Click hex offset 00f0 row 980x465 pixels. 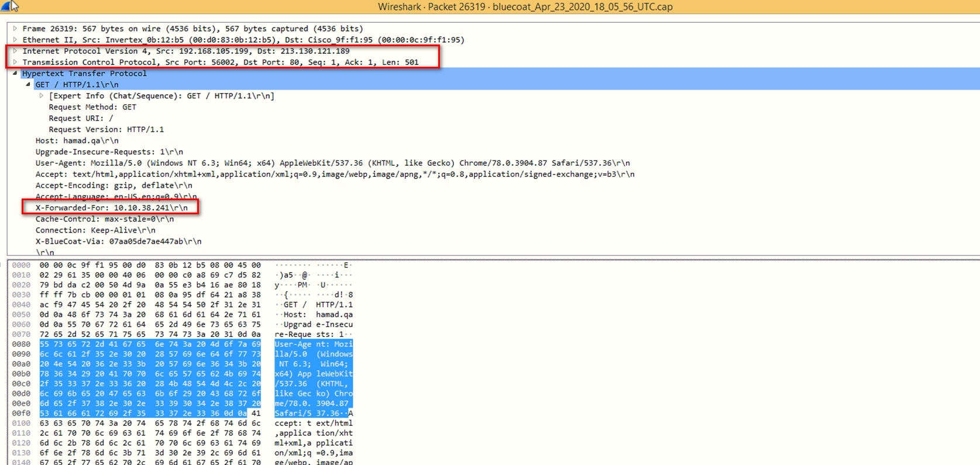pyautogui.click(x=21, y=413)
